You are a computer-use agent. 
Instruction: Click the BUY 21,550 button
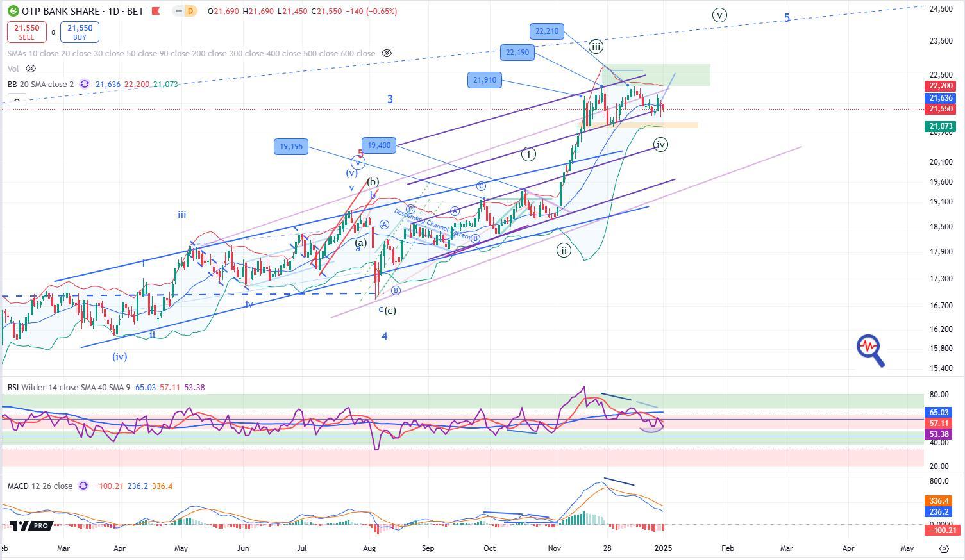[x=80, y=32]
